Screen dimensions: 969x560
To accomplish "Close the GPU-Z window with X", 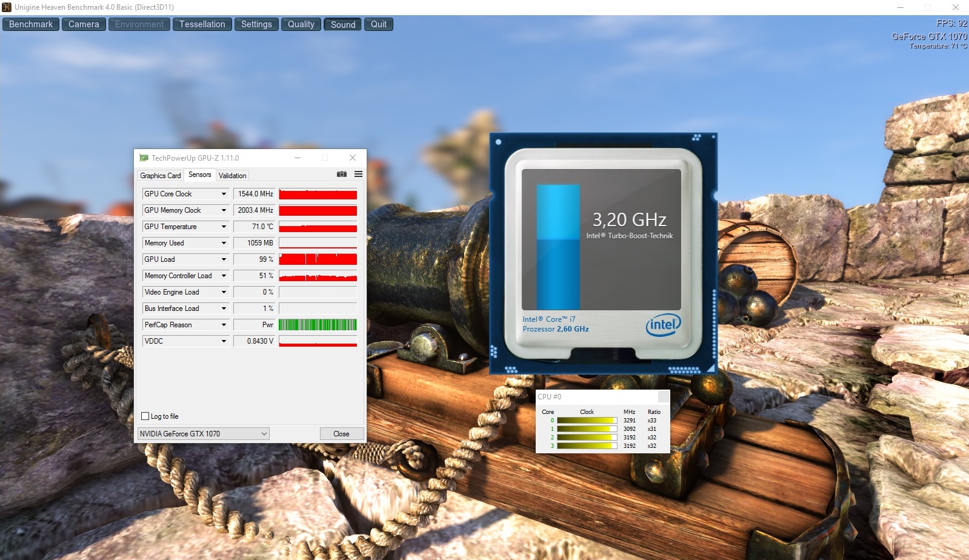I will tap(353, 158).
